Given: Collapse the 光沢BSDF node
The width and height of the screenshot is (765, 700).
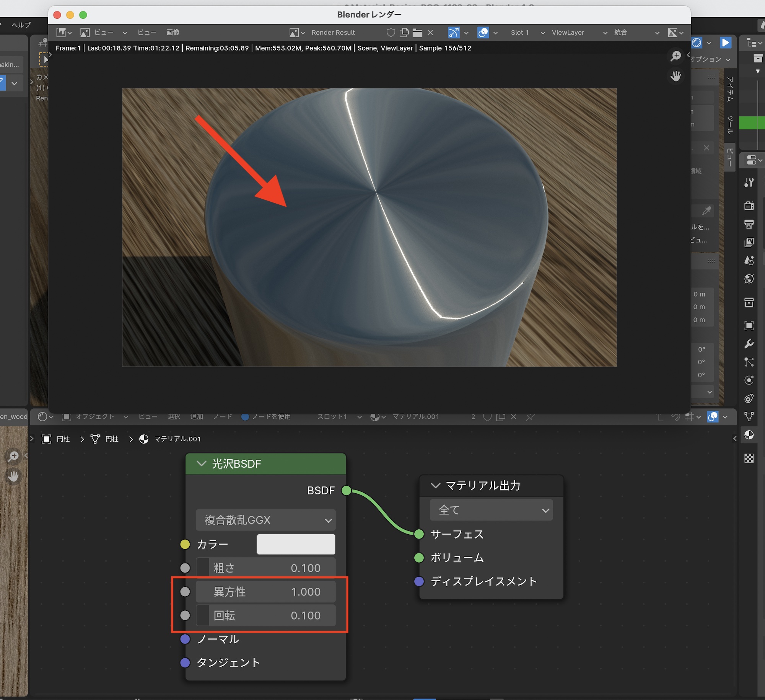Looking at the screenshot, I should coord(201,463).
